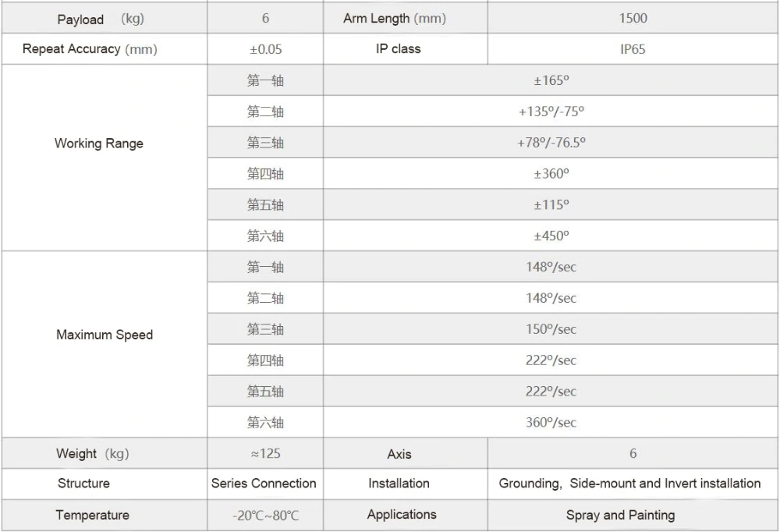Select the IP65 cell
The height and width of the screenshot is (532, 780).
tap(633, 49)
